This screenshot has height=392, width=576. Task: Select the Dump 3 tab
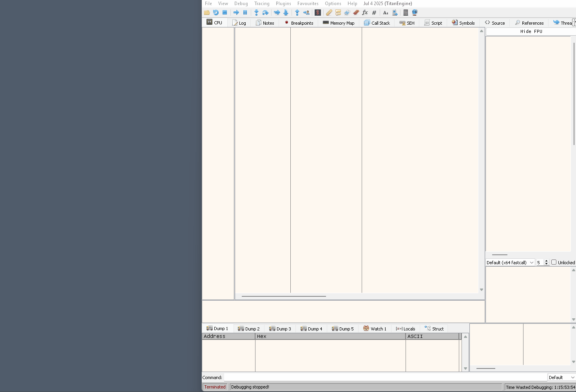[280, 329]
